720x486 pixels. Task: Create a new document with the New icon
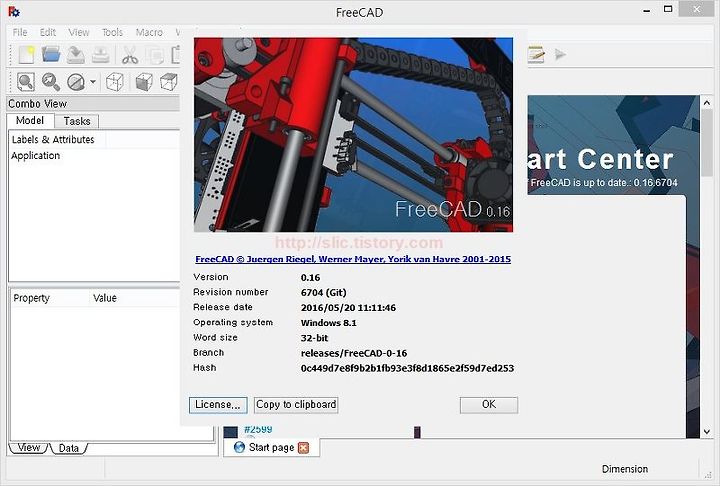26,55
